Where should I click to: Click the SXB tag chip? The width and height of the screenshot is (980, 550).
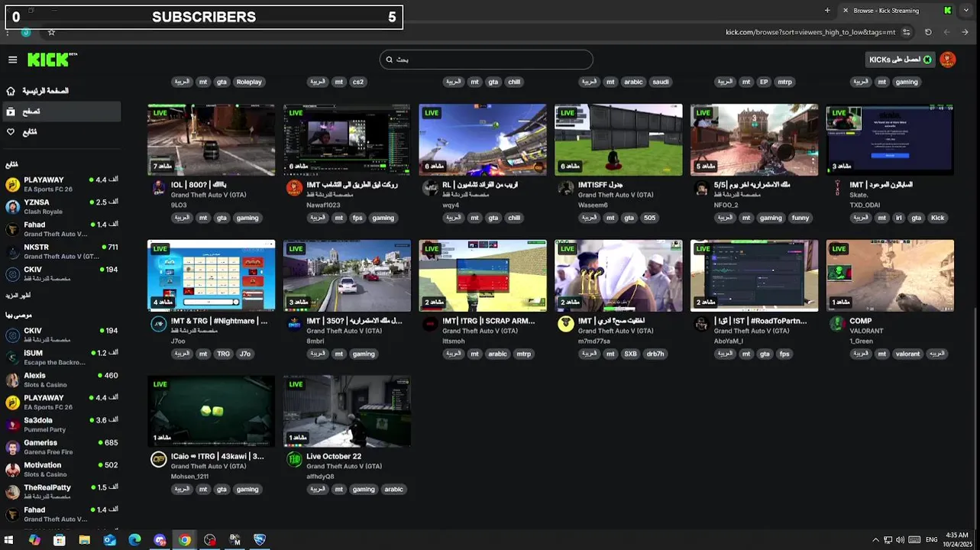tap(630, 354)
